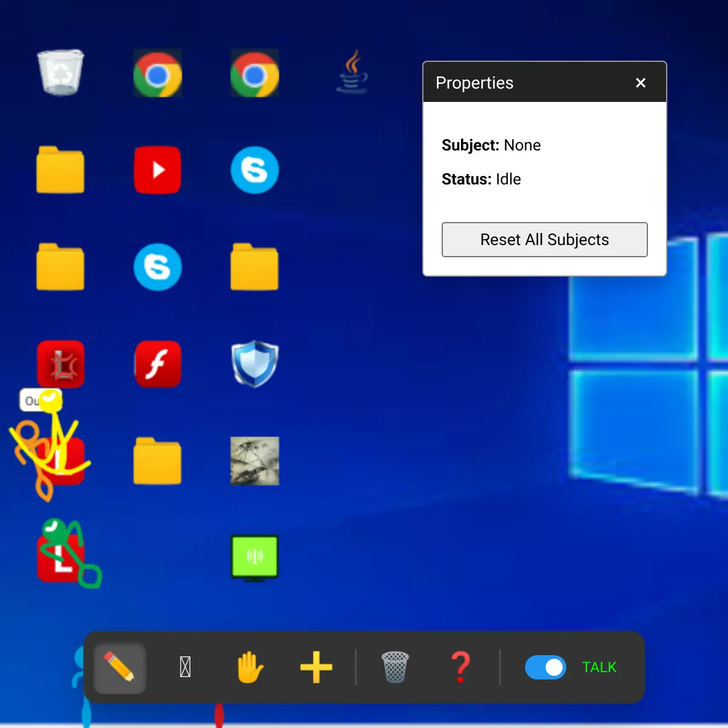Open the Skype icon right of YouTube
This screenshot has width=728, height=728.
tap(255, 170)
